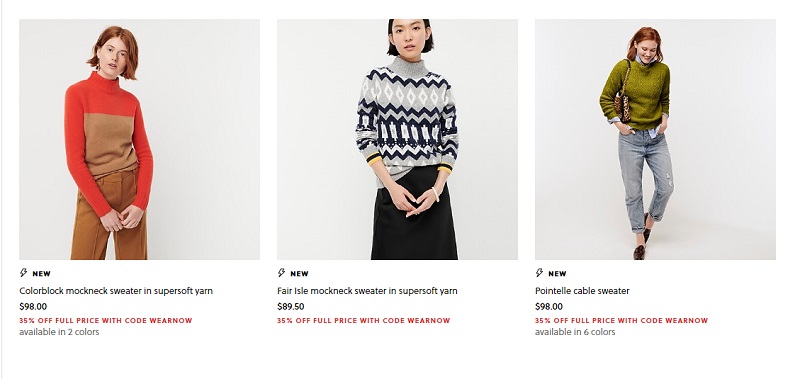Click the $98.00 price under Colorblock sweater
800x379 pixels.
tap(33, 307)
